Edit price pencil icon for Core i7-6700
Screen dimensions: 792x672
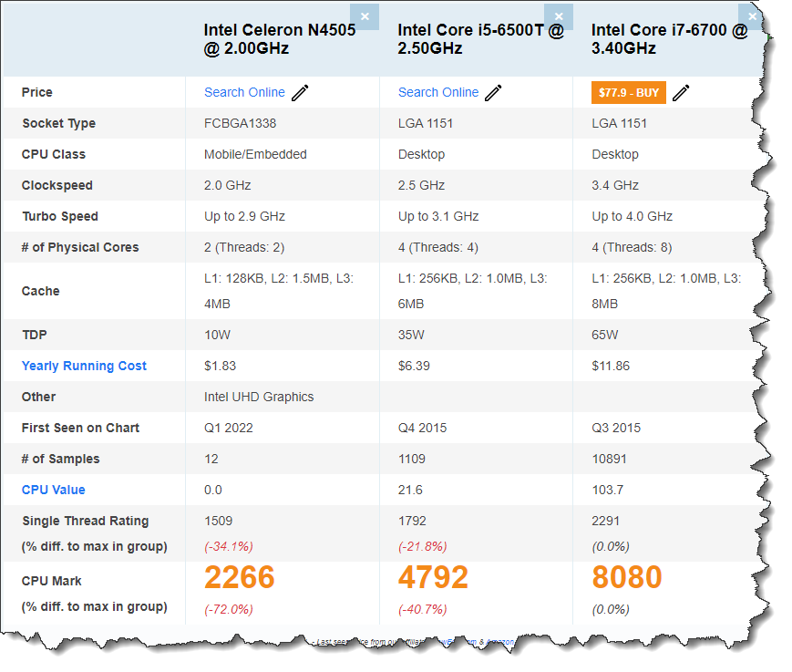[x=681, y=92]
